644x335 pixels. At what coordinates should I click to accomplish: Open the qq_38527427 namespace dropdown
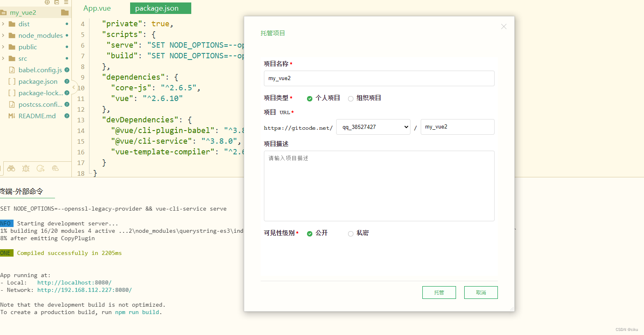click(373, 127)
